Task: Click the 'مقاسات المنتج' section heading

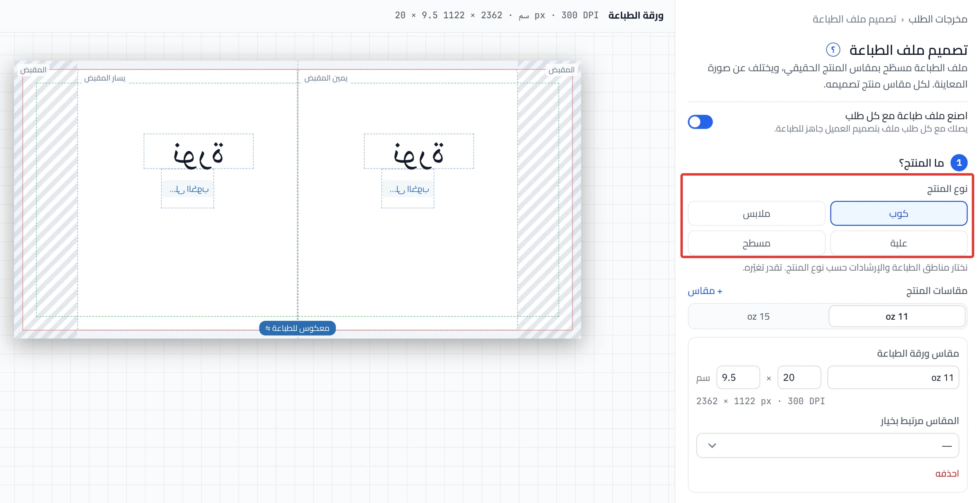Action: point(936,291)
